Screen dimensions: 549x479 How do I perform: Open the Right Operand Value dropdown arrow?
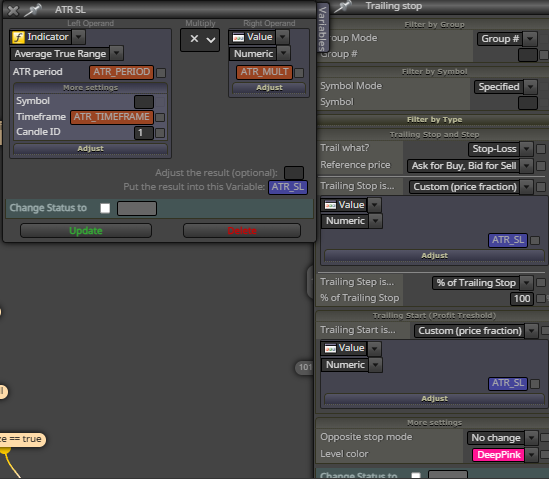coord(283,37)
